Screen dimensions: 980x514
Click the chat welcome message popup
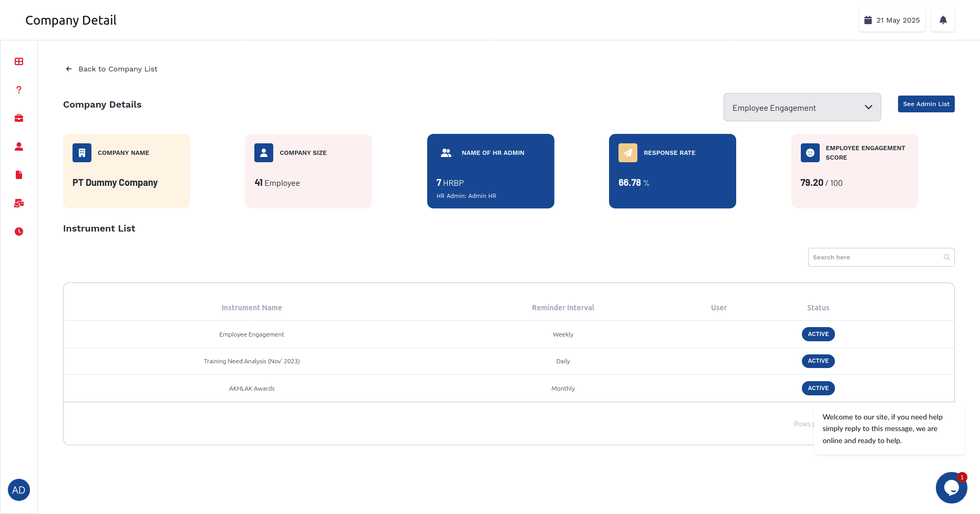(889, 429)
